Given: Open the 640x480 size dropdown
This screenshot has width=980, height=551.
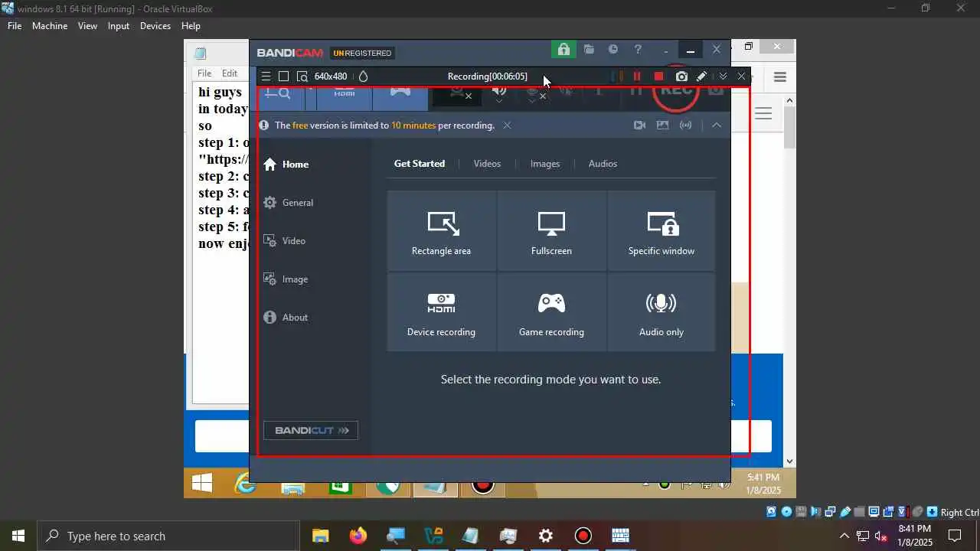Looking at the screenshot, I should [x=331, y=77].
